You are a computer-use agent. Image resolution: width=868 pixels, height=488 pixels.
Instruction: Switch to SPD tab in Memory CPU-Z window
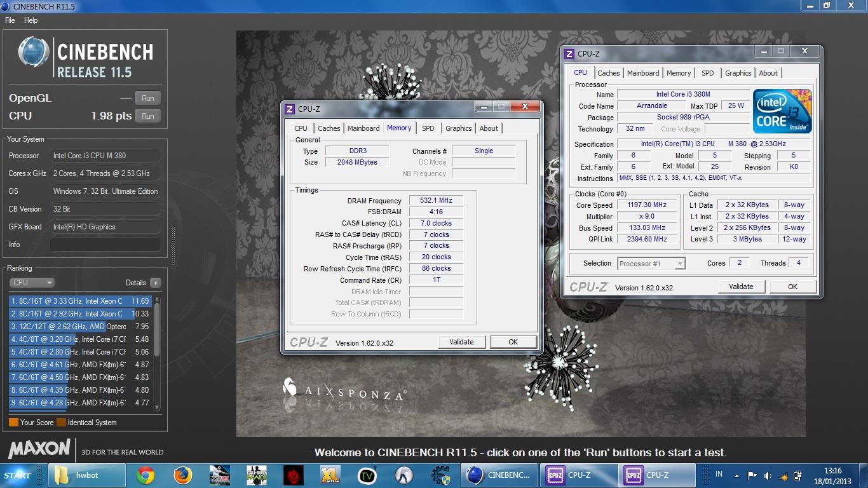point(428,128)
